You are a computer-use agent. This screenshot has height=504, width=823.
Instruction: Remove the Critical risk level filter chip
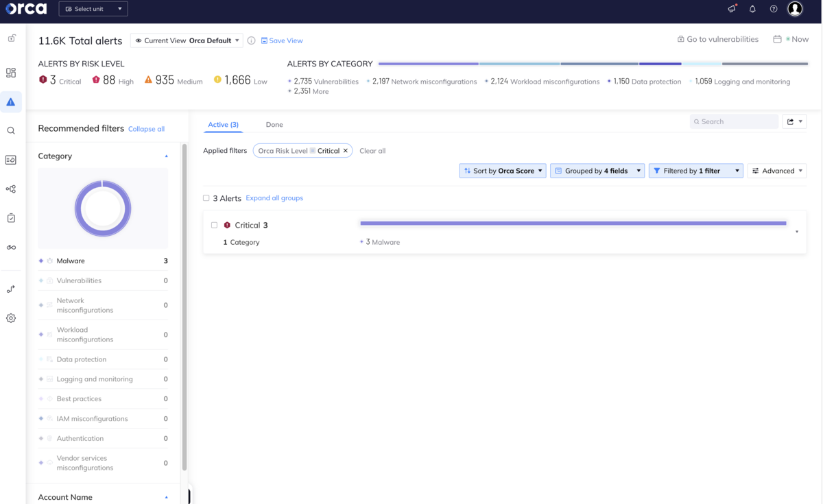click(x=346, y=151)
